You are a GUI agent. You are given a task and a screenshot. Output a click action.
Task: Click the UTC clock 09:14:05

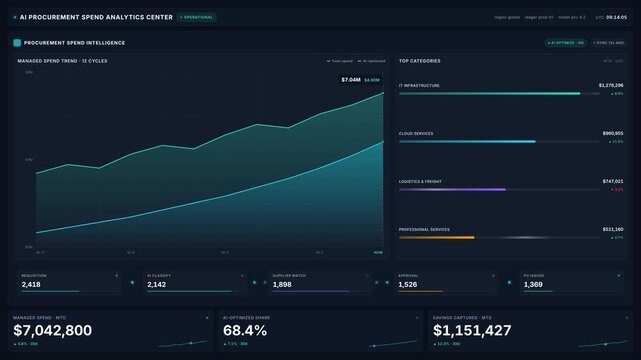point(616,18)
